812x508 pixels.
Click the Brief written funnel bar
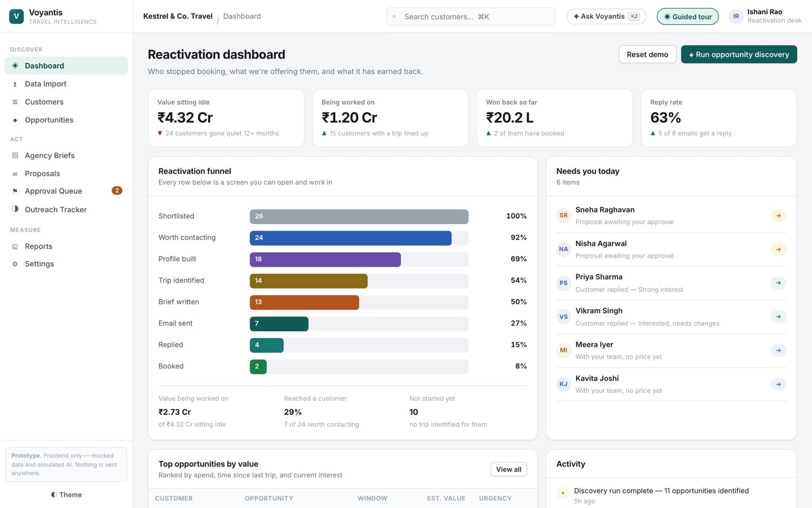(x=304, y=302)
